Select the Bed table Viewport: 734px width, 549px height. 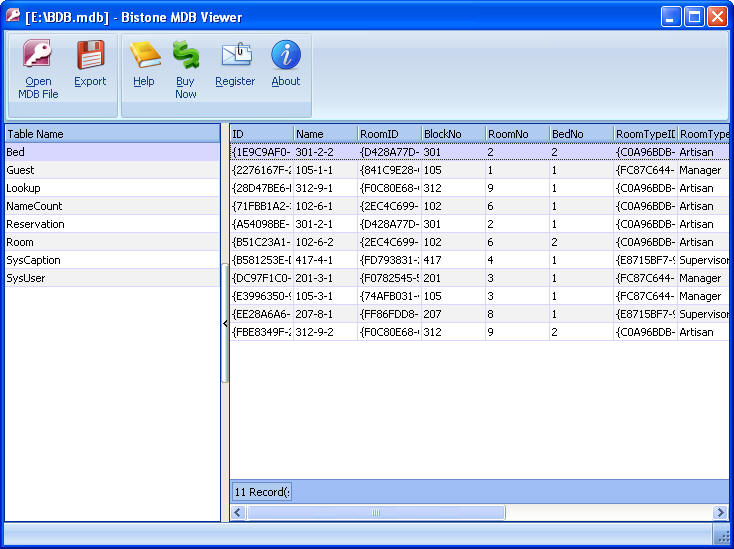(112, 152)
